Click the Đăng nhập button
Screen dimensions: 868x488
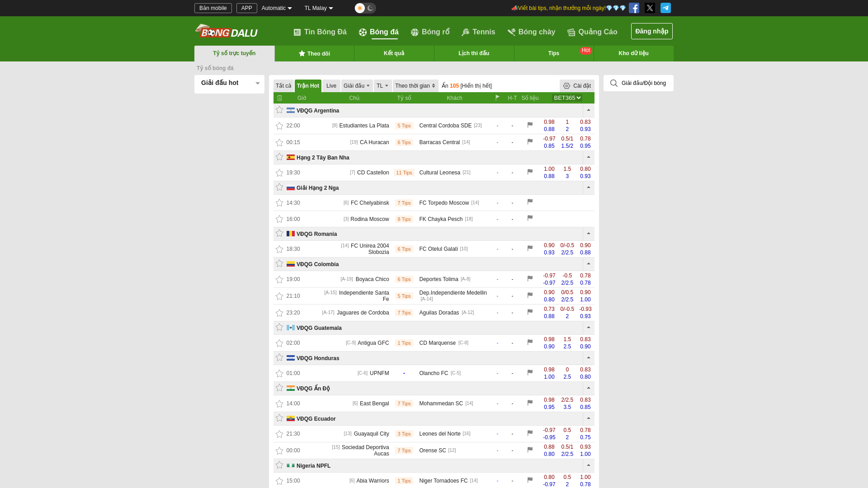652,31
